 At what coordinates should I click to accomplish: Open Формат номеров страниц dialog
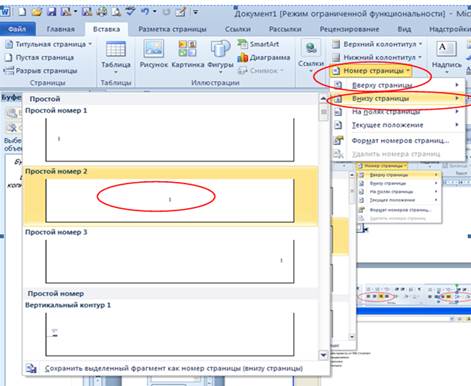(397, 140)
